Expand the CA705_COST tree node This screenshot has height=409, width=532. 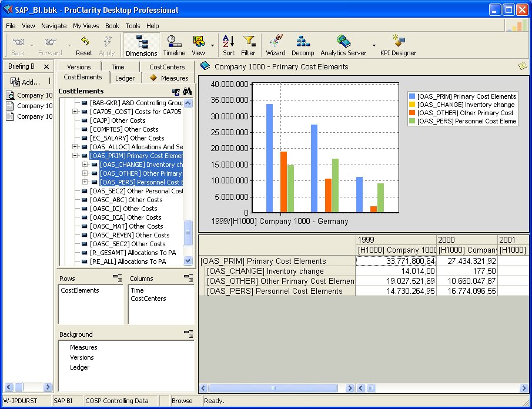pos(75,112)
